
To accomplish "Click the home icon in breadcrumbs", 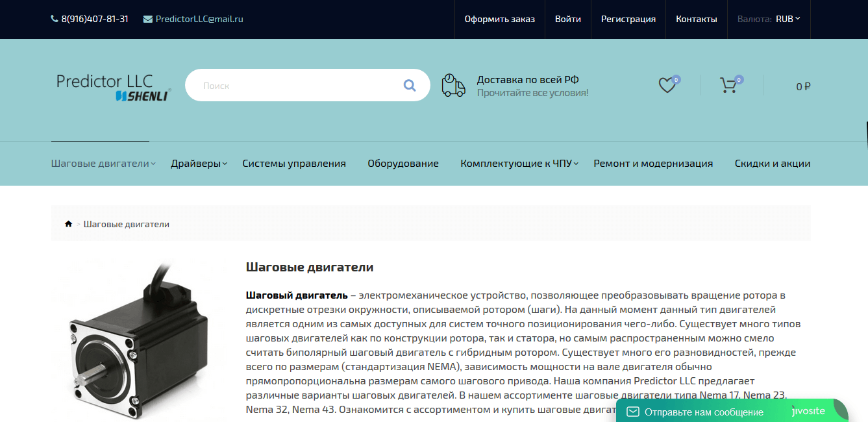I will pyautogui.click(x=68, y=224).
